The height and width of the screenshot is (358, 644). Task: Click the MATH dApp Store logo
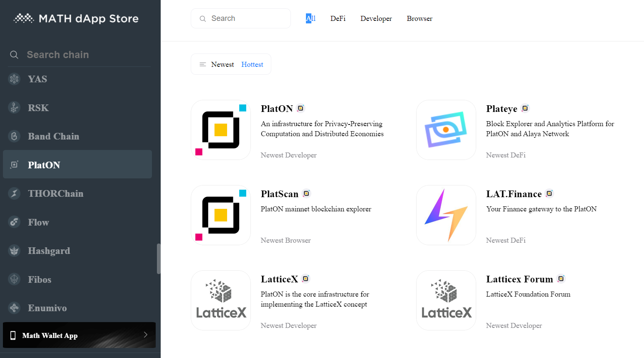pyautogui.click(x=76, y=18)
